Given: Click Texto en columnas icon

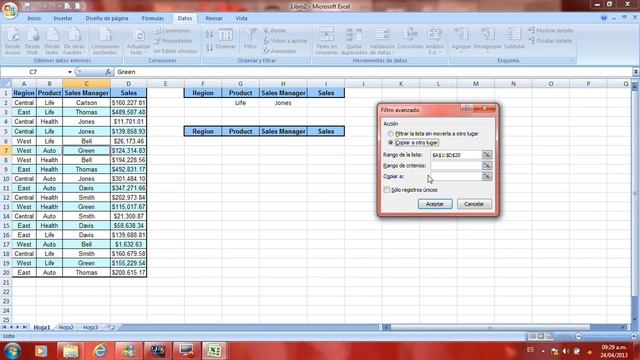Looking at the screenshot, I should tap(327, 41).
